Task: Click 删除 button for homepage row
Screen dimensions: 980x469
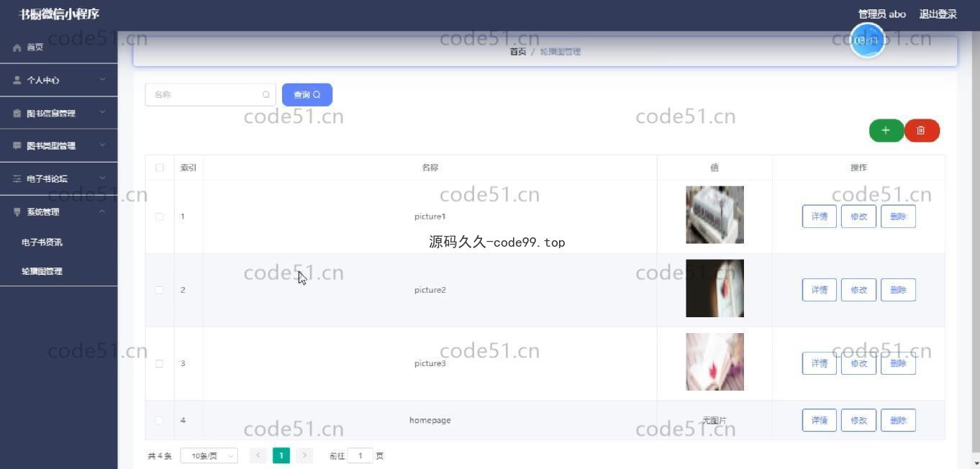Action: 898,420
